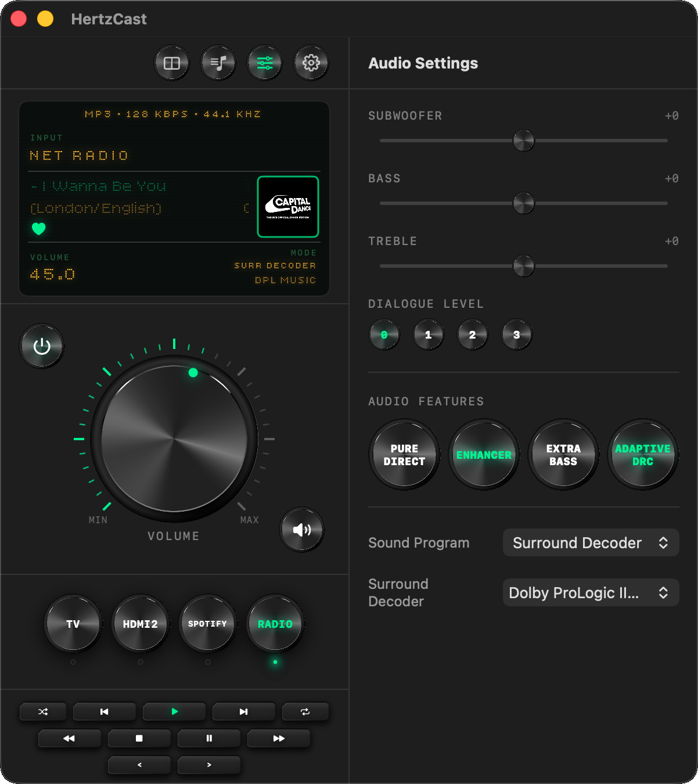
Task: Click the MP3 128 KBPS format line
Action: click(x=173, y=114)
